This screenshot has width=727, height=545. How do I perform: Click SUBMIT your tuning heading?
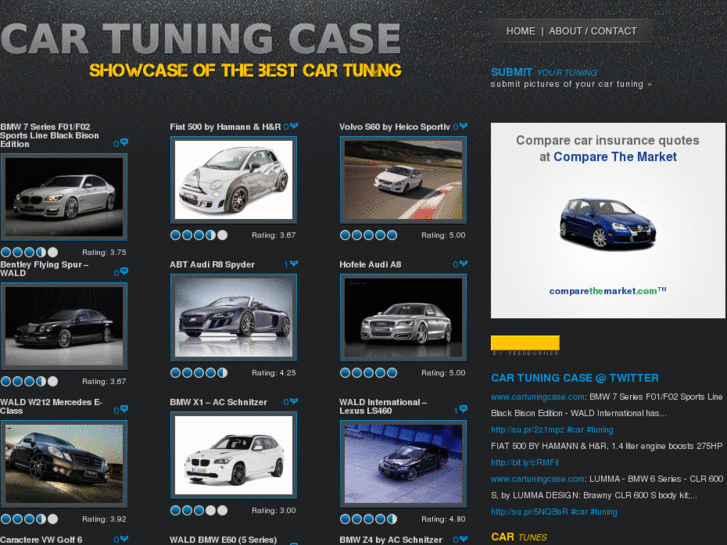pos(544,72)
